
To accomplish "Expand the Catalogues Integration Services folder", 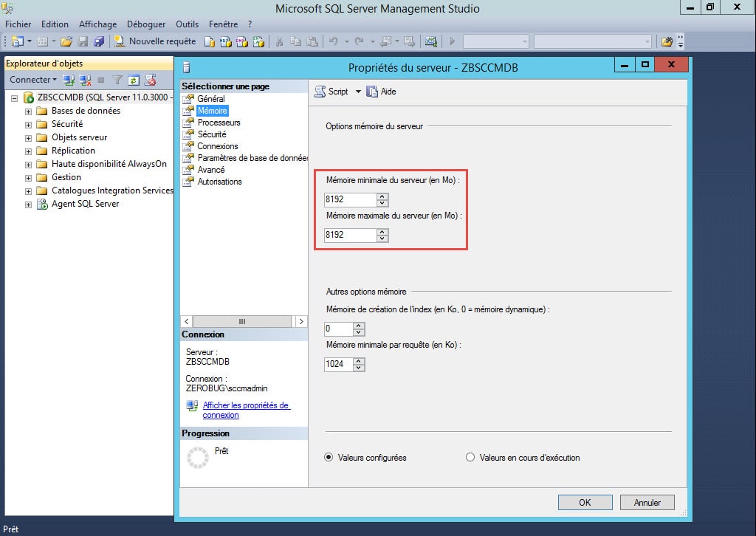I will (x=28, y=191).
